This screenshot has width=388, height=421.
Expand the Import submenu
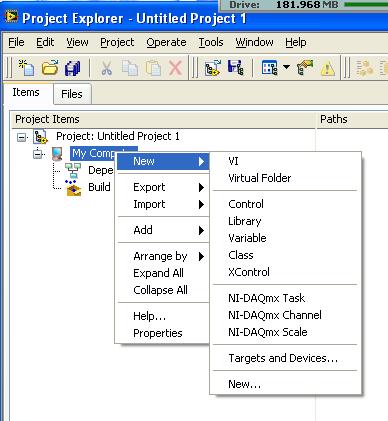coord(163,204)
